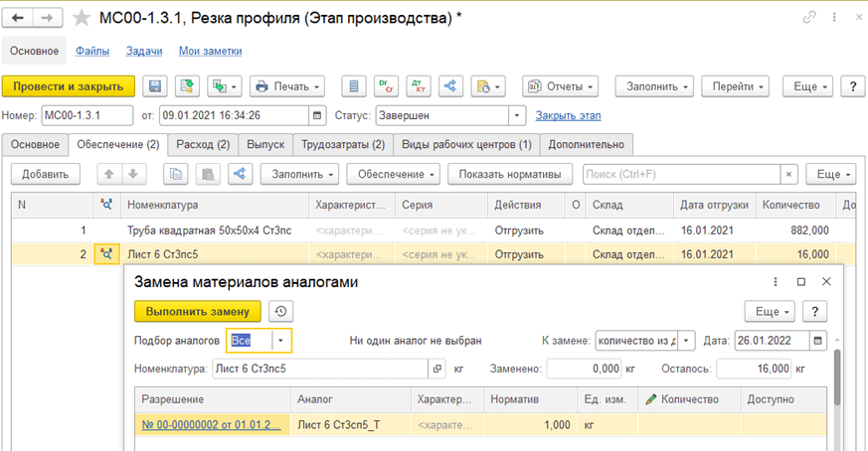Open the dialog's Еще menu
868x451 pixels.
coord(770,312)
